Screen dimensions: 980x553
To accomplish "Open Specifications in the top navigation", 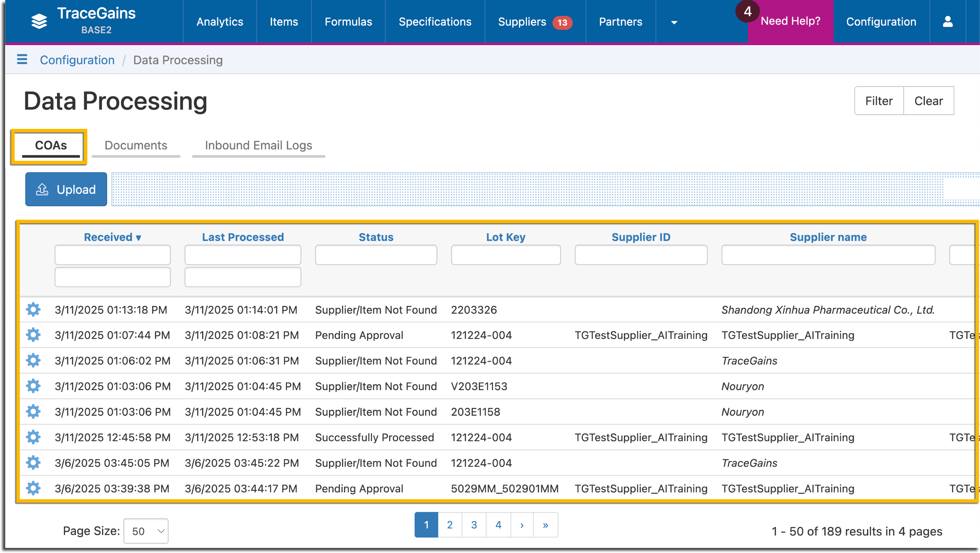I will click(x=435, y=22).
